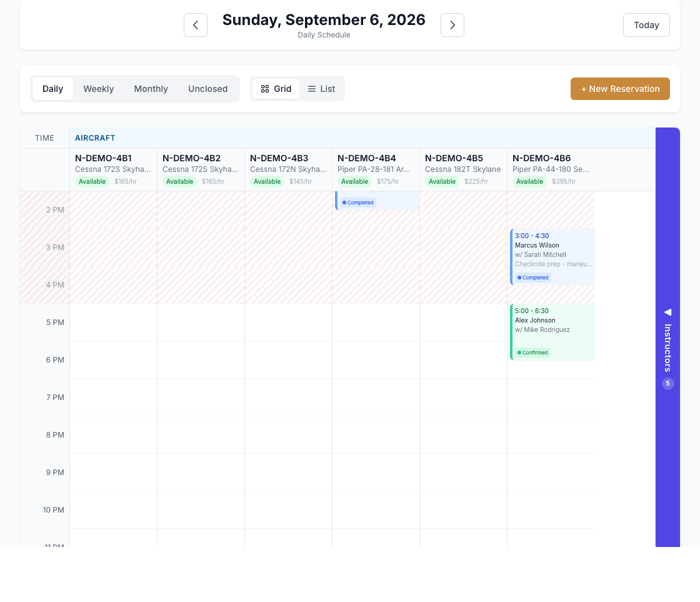Image resolution: width=700 pixels, height=602 pixels.
Task: Switch to Daily view tab
Action: pos(52,89)
